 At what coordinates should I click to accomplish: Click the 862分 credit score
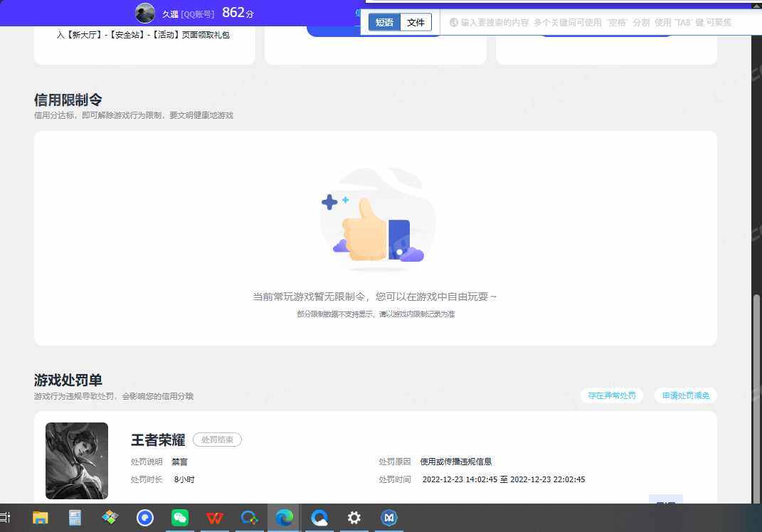pos(238,13)
